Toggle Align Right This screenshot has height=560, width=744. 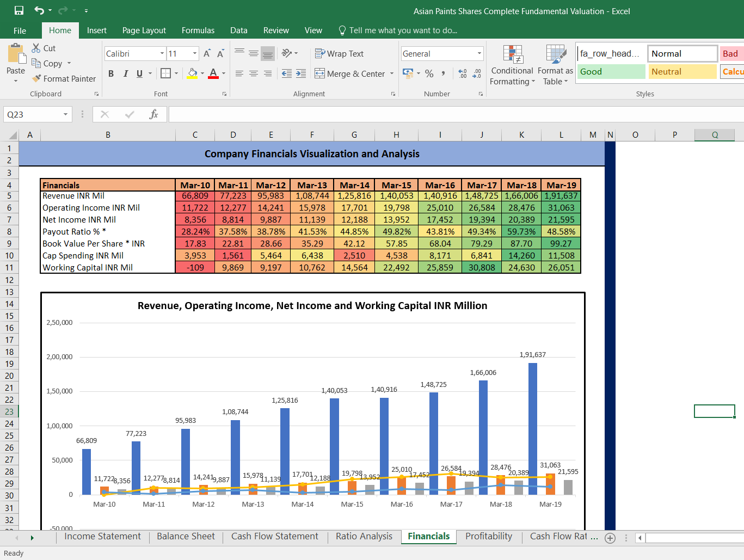click(268, 73)
